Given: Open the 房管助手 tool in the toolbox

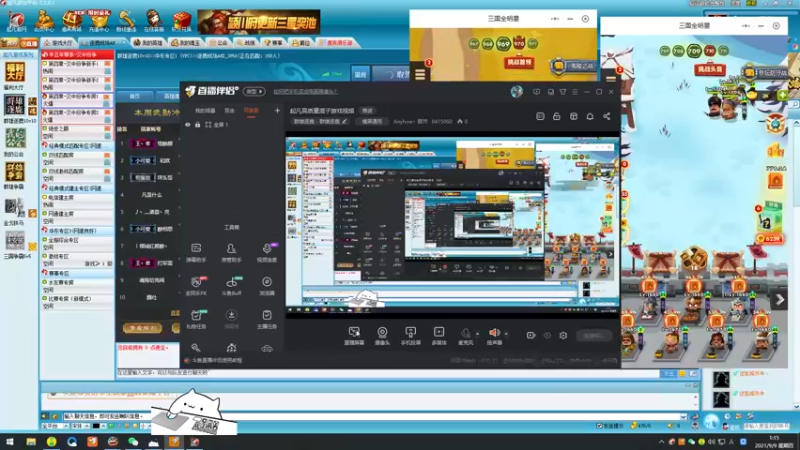Looking at the screenshot, I should tap(231, 252).
